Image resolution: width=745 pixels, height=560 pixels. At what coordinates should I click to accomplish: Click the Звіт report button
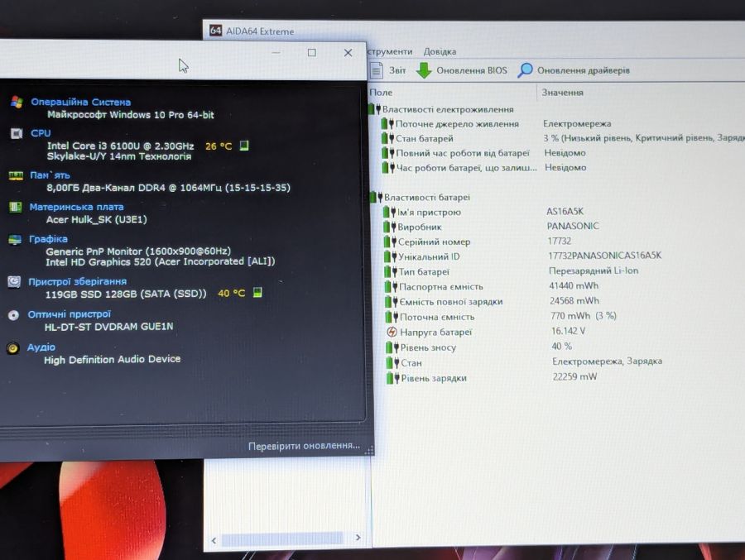(397, 70)
